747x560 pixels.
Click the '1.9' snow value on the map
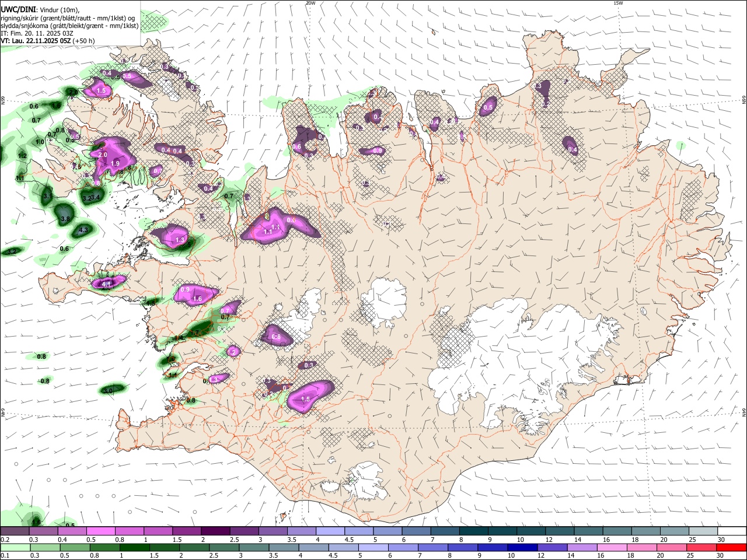pos(115,164)
